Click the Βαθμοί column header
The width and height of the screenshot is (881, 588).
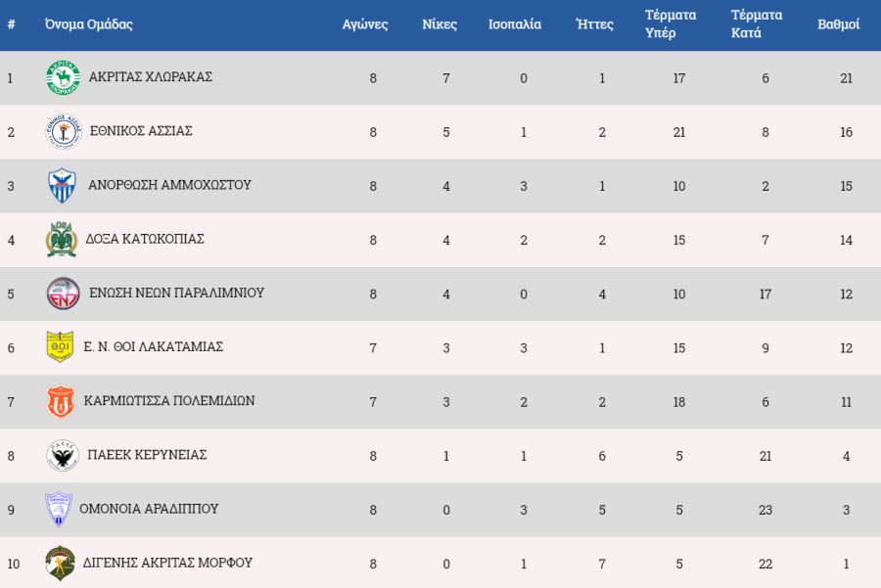(838, 24)
